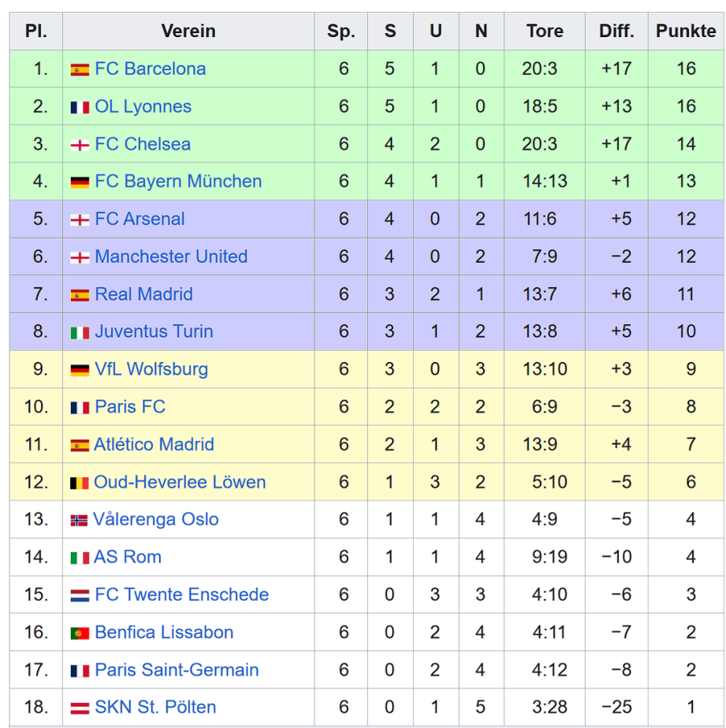Click the Norwegian flag beside Vålerenga Oslo
The width and height of the screenshot is (726, 728).
[x=78, y=521]
